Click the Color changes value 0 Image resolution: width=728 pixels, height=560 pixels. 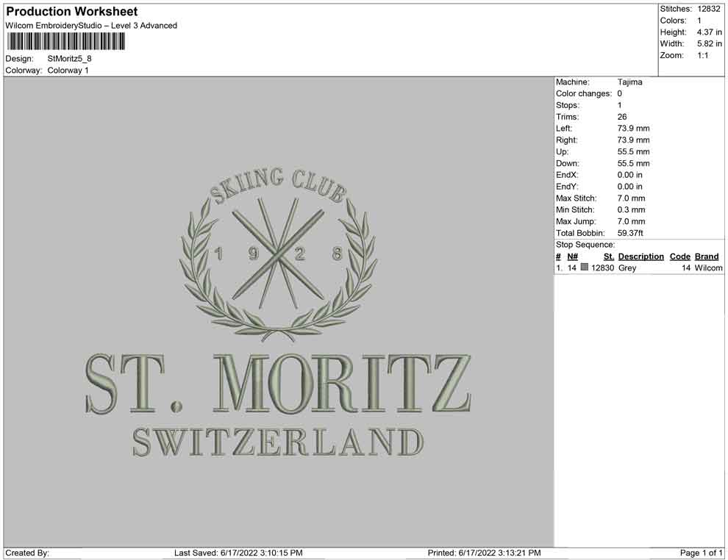[619, 94]
